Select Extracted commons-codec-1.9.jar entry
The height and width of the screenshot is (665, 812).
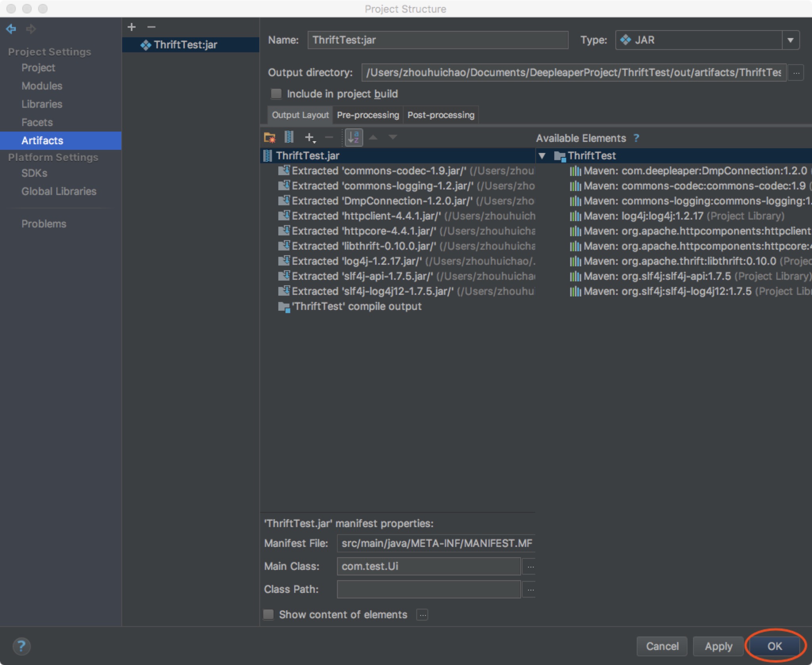[406, 171]
